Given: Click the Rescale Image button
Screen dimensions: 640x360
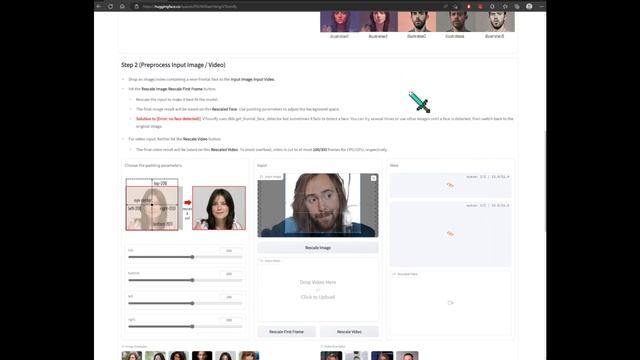Looking at the screenshot, I should click(318, 247).
